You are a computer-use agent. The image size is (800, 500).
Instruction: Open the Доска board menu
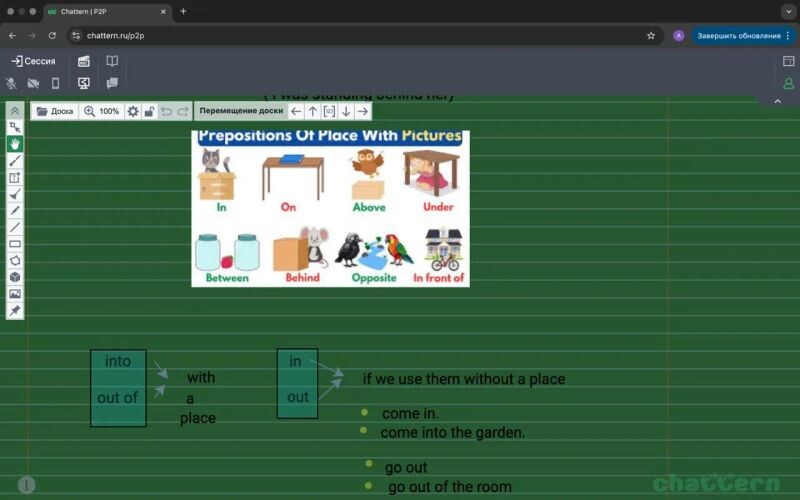coord(55,111)
